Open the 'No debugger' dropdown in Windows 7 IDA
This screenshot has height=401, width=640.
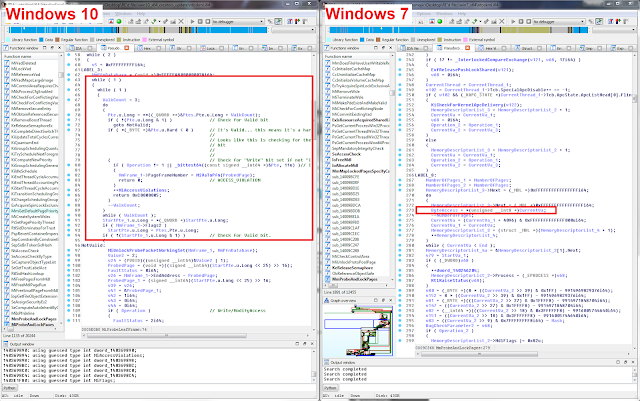pyautogui.click(x=559, y=21)
